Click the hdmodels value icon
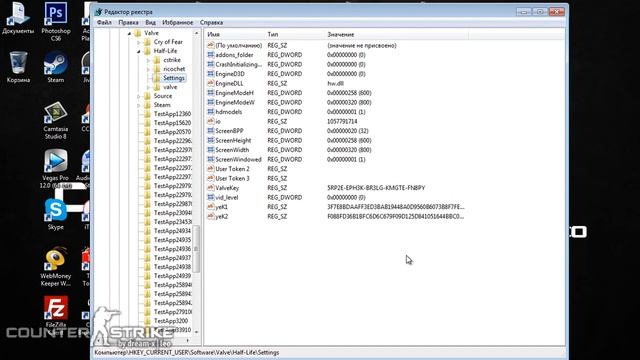Screen dimensions: 640x360 211,112
